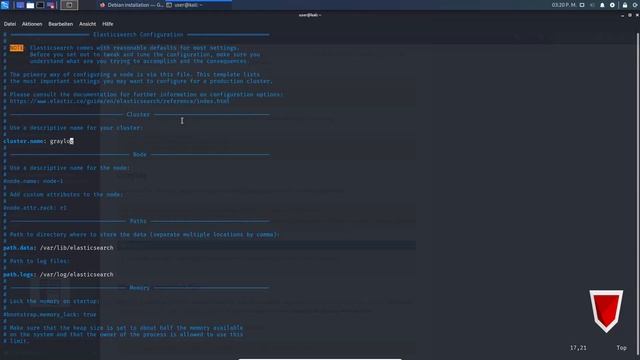Click the elastic.co documentation URL line

[120, 101]
